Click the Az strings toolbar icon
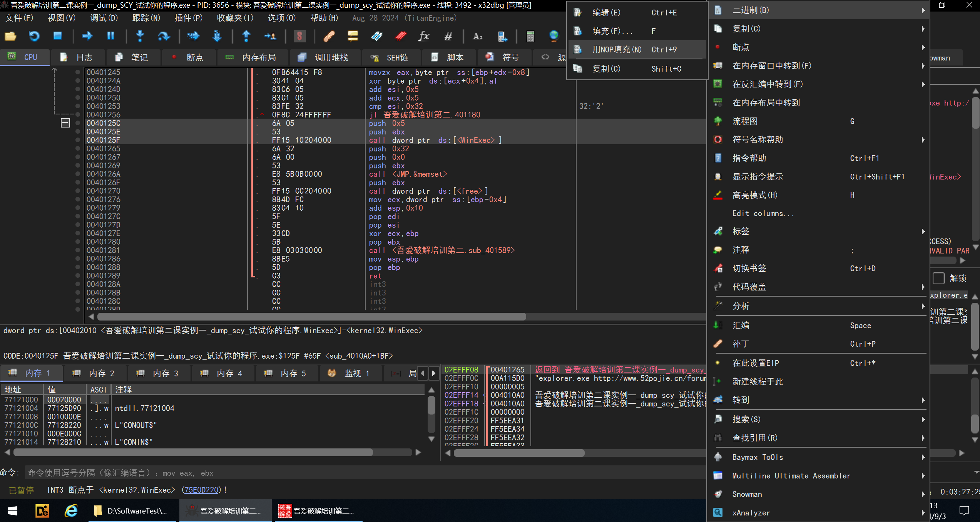Screen dimensions: 980x522 [478, 36]
